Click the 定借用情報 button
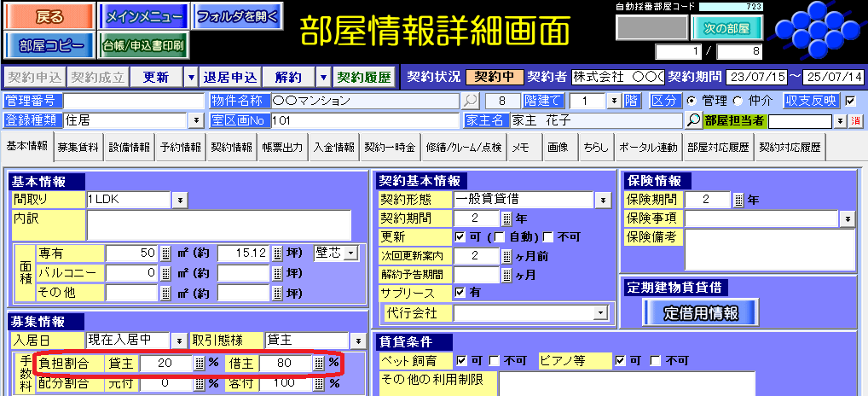868x396 pixels. click(701, 312)
